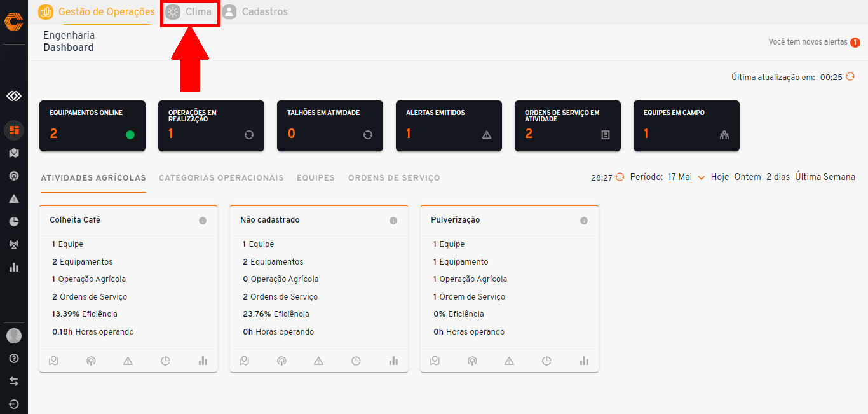Open bar chart icon on Pulverização card

click(584, 361)
